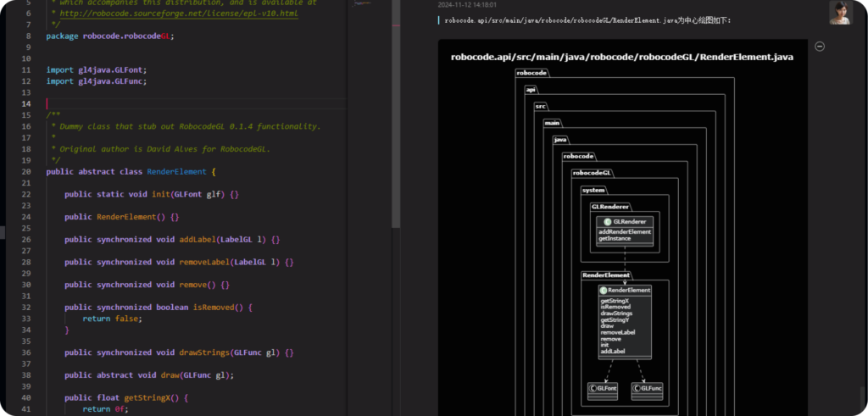Select the "system" package tab in diagram
This screenshot has height=416, width=868.
[x=593, y=190]
